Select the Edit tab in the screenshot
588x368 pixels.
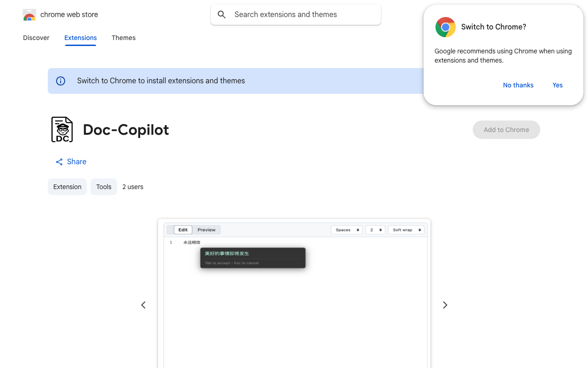point(183,230)
